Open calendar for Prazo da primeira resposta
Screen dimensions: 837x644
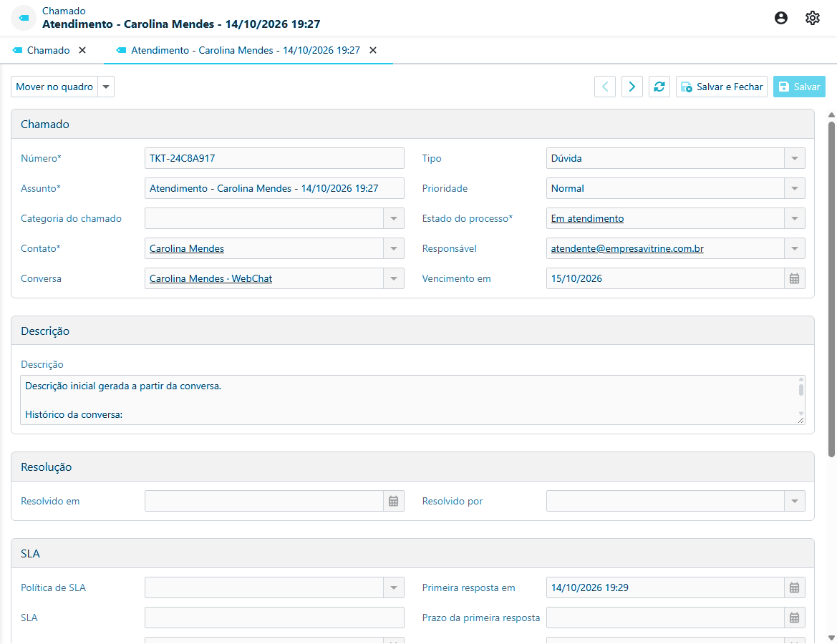(794, 618)
